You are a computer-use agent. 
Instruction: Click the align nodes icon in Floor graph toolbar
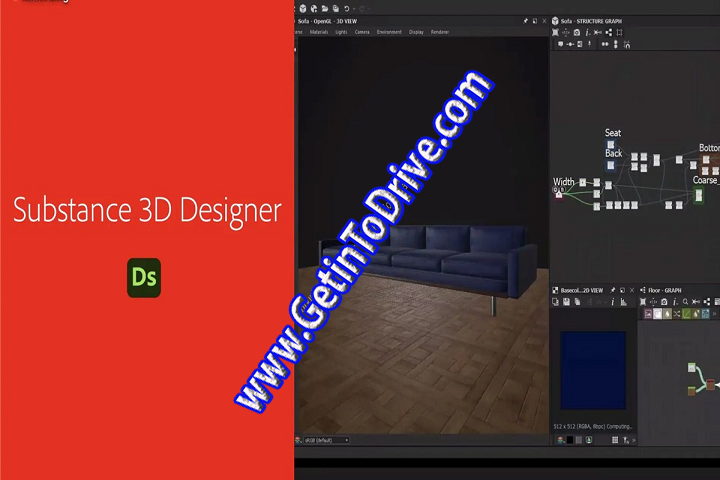tap(696, 302)
